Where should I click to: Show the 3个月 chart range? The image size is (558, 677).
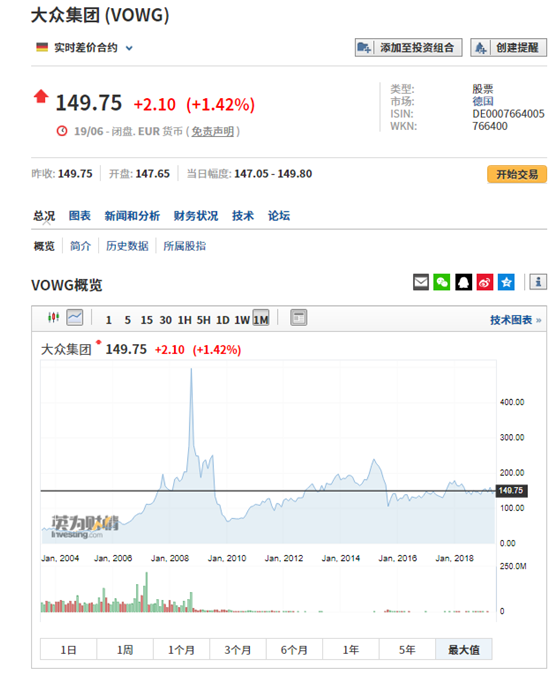coord(238,649)
